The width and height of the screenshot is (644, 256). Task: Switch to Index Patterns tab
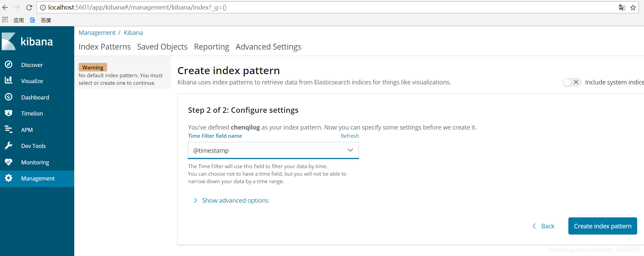tap(105, 47)
